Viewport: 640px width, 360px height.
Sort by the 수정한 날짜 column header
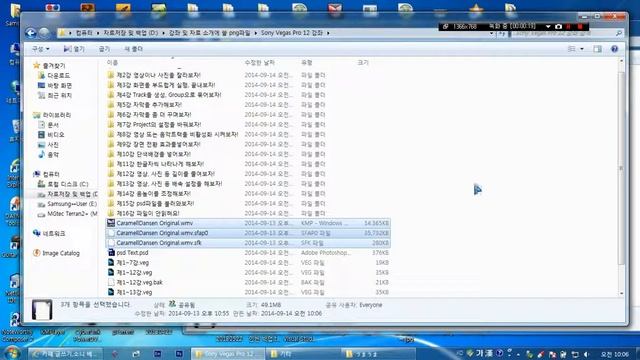click(x=260, y=62)
